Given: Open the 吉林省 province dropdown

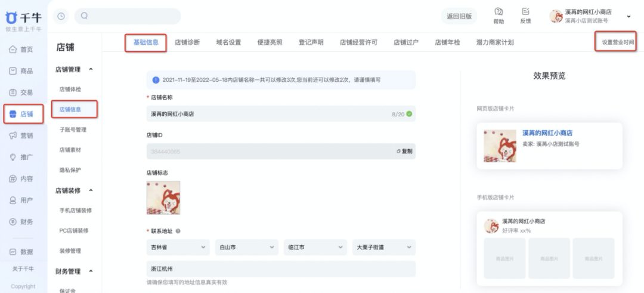Looking at the screenshot, I should click(x=178, y=248).
